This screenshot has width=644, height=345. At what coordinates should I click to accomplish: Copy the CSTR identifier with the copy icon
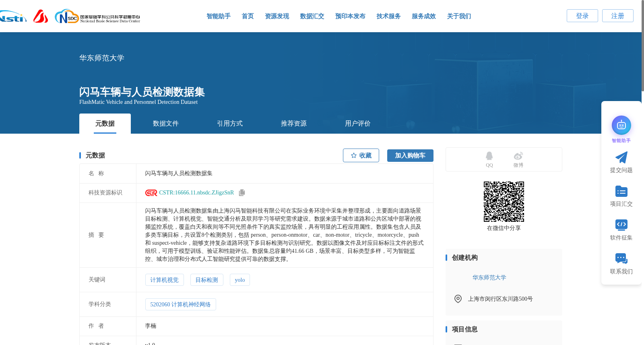(242, 193)
